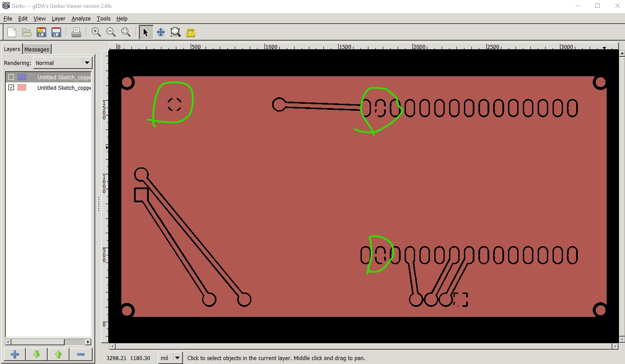Select the Measure ruler tool
625x364 pixels.
point(190,32)
